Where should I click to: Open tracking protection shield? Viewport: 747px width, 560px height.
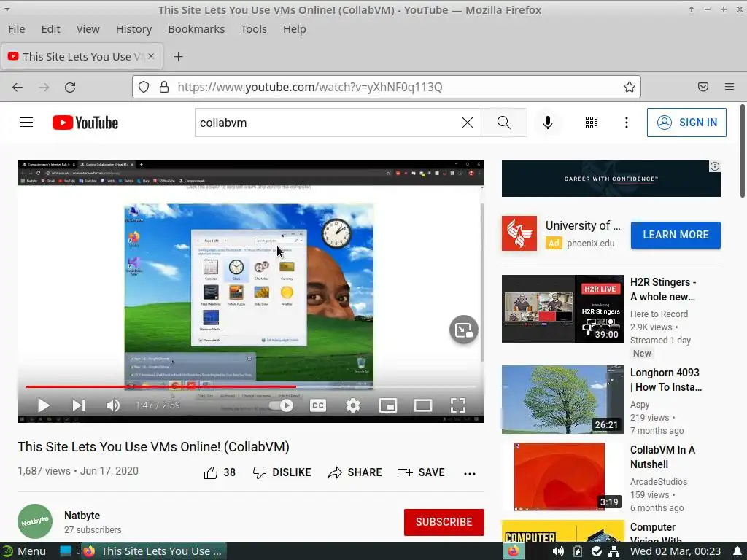pyautogui.click(x=144, y=87)
